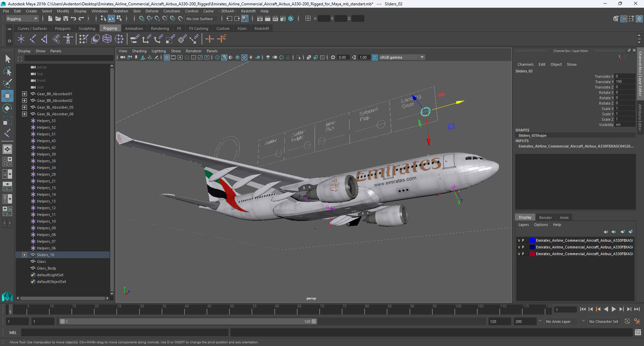Click the Attribute Editor side tab
This screenshot has width=644, height=346.
[640, 117]
